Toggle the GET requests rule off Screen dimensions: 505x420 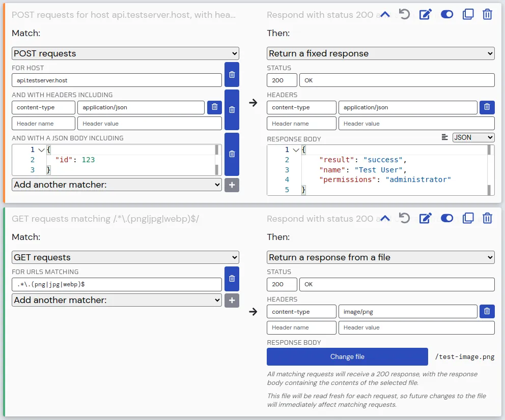tap(446, 218)
